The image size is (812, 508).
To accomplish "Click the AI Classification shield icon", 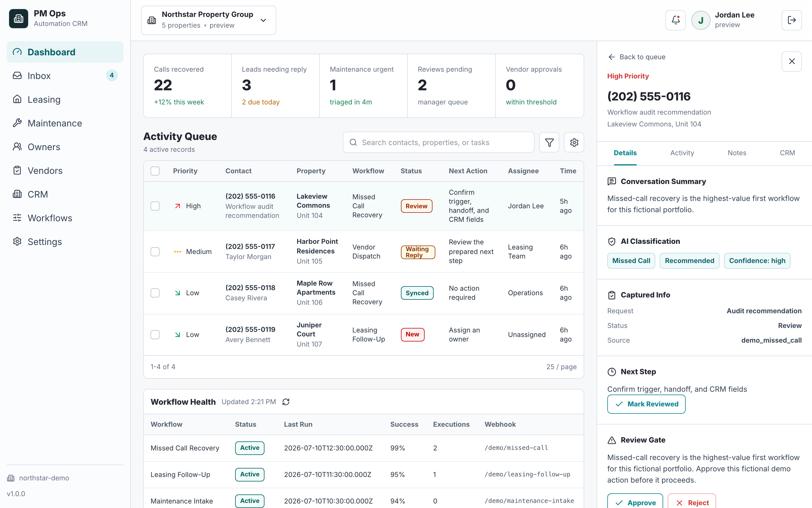I will 612,241.
